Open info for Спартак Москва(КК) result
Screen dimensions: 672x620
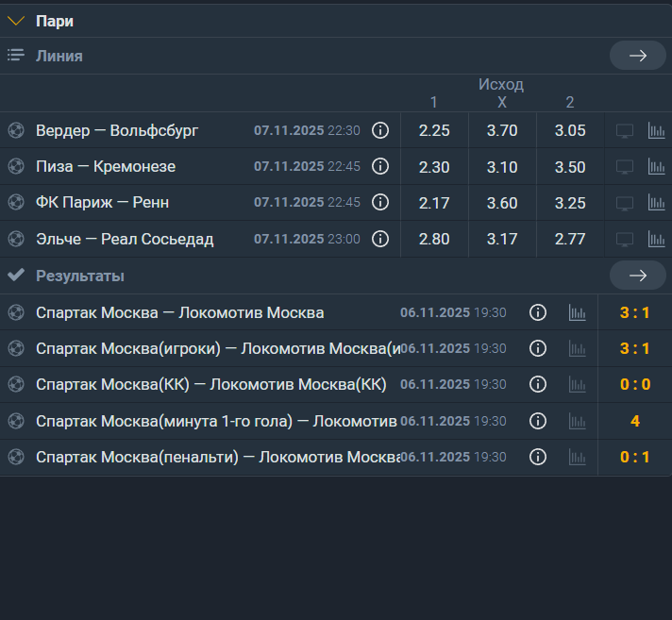pyautogui.click(x=538, y=384)
